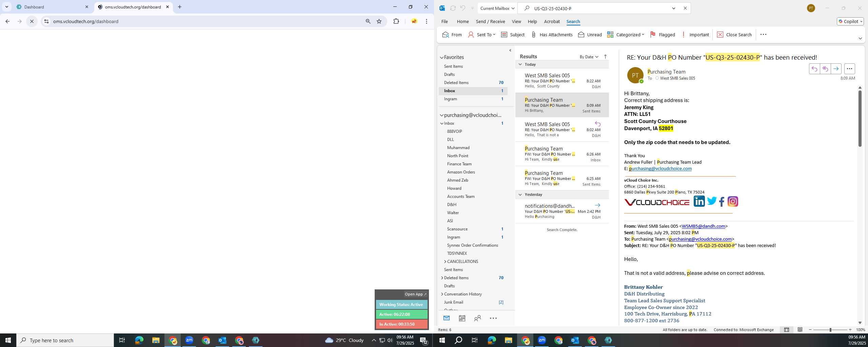Screen dimensions: 868x347
Task: Click the Chrome bookmark star icon
Action: click(379, 21)
